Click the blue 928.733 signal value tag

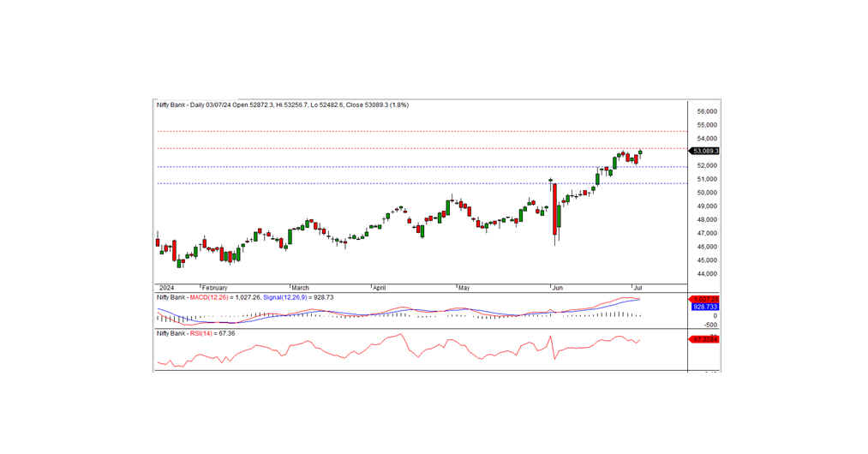(704, 307)
